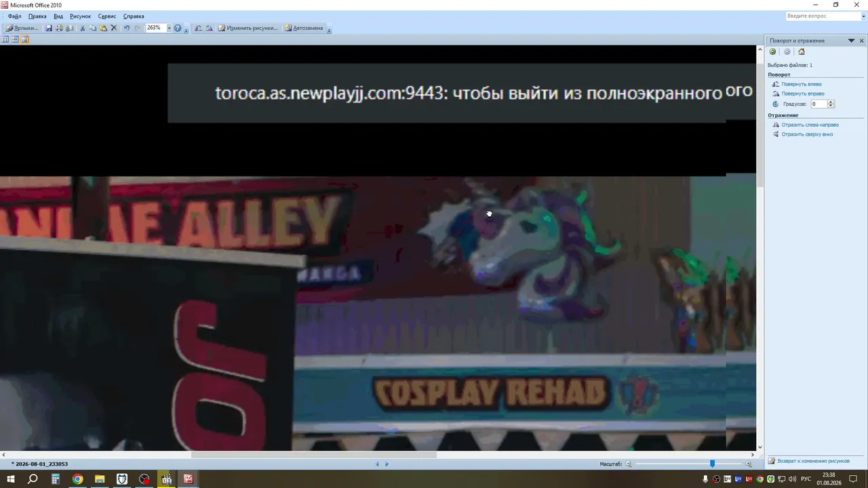Click the Print icon in toolbar
This screenshot has width=868, height=488.
(59, 28)
